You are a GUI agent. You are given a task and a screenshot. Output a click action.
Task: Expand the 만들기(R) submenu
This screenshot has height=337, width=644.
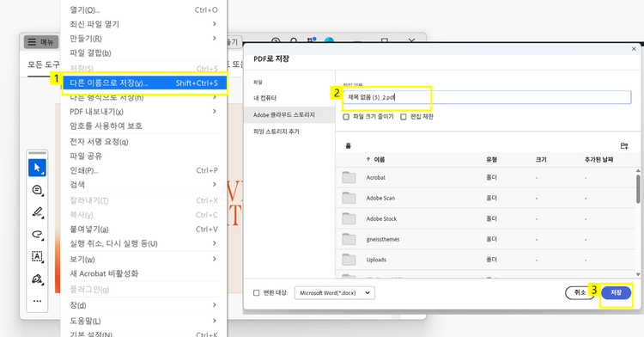[x=215, y=38]
